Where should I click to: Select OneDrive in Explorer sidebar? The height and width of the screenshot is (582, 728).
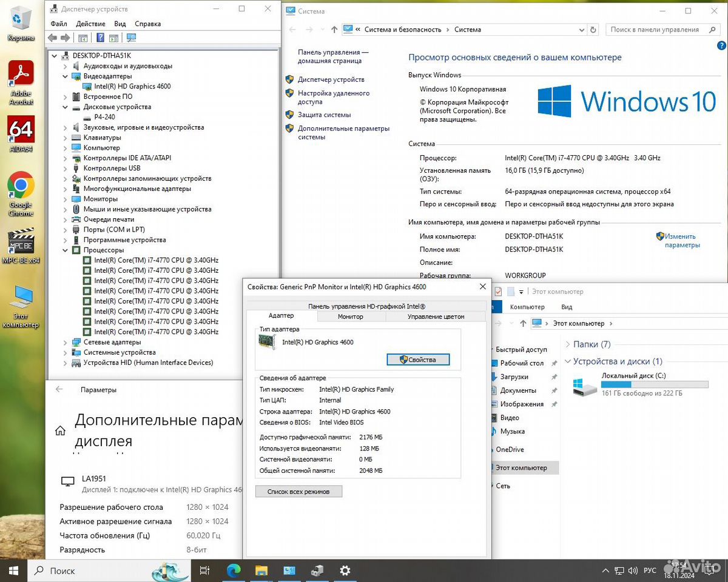(x=510, y=449)
